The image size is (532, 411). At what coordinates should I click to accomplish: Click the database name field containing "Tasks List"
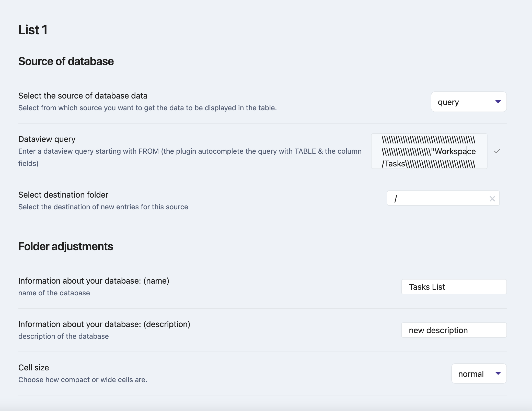point(454,287)
